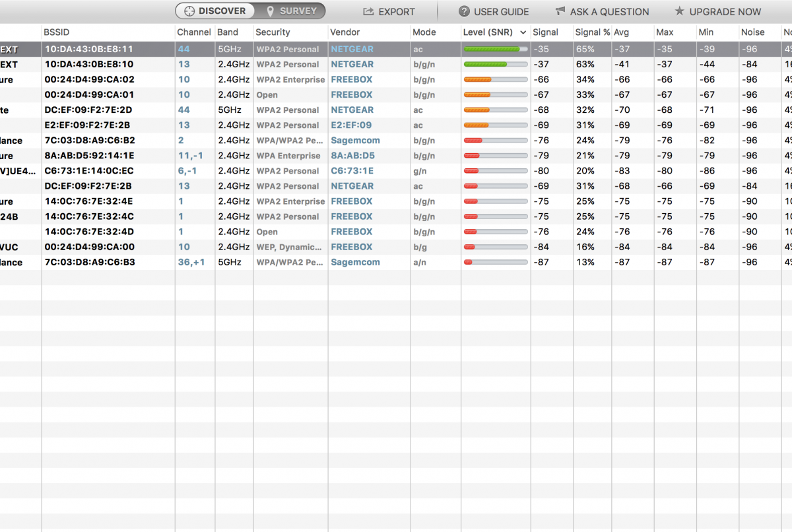Screen dimensions: 792x532
Task: Click the red level bar showing 13%
Action: tap(496, 262)
